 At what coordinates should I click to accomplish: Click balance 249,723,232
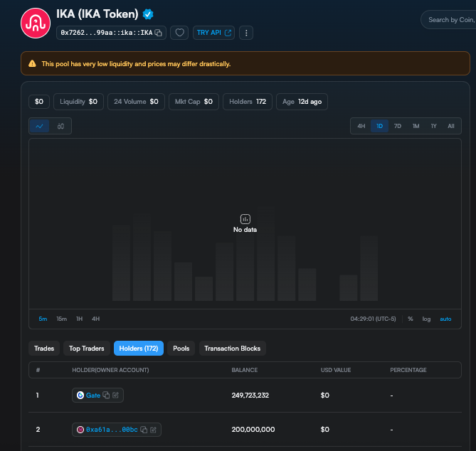(x=250, y=395)
